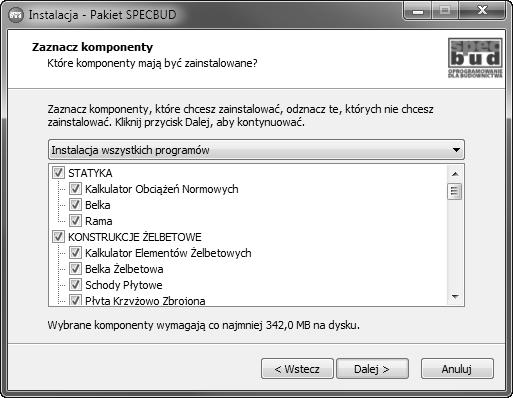The width and height of the screenshot is (513, 398).
Task: Uncheck KONSTRUKCJE ŻELBETOWE group checkbox
Action: [x=58, y=237]
